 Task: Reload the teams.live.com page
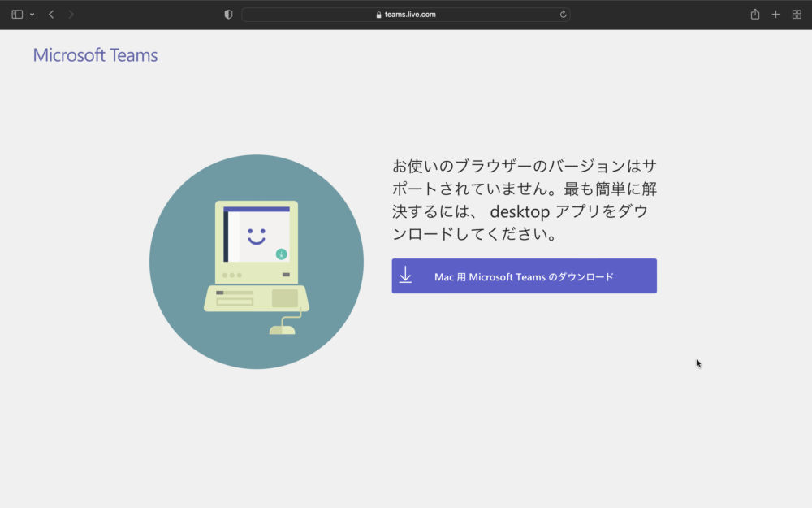[x=562, y=14]
